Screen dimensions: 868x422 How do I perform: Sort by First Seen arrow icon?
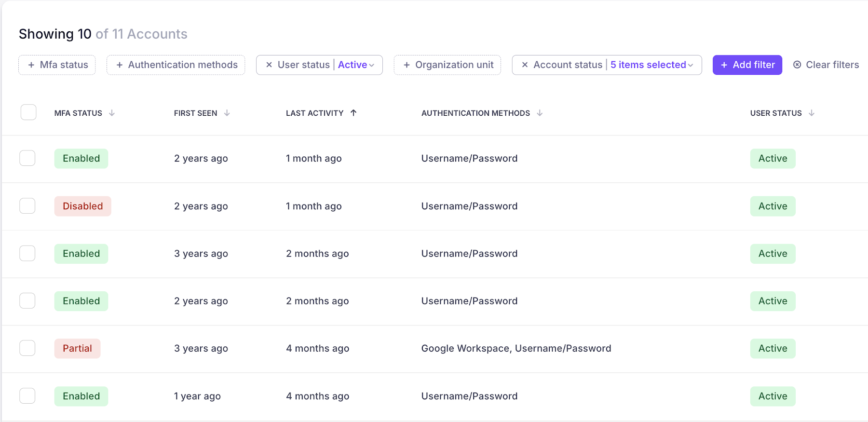coord(227,113)
